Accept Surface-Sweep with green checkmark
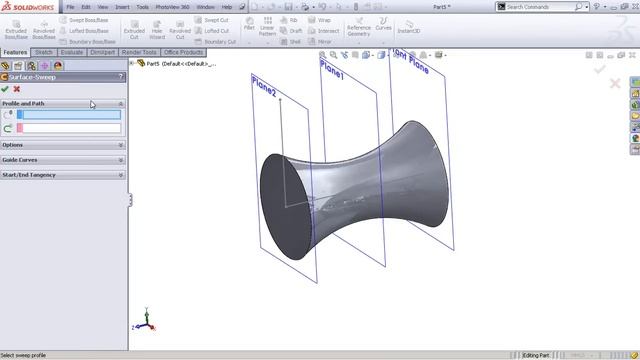This screenshot has width=640, height=360. (x=5, y=89)
